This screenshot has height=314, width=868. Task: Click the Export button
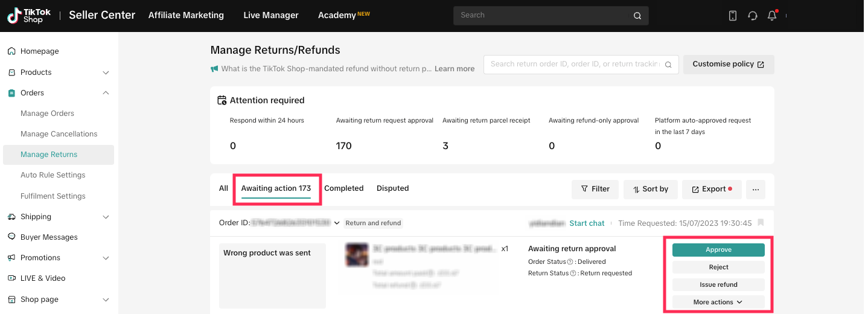tap(712, 189)
